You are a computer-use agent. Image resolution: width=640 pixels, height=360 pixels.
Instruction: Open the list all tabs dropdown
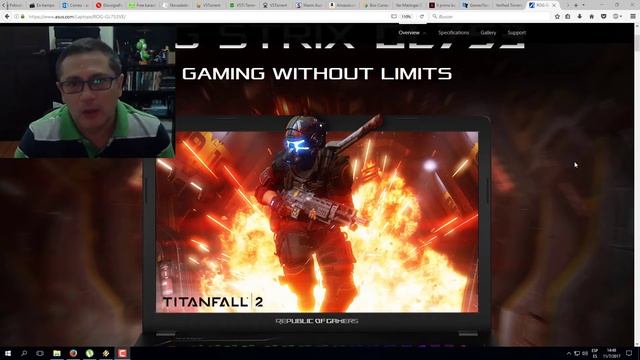point(583,5)
